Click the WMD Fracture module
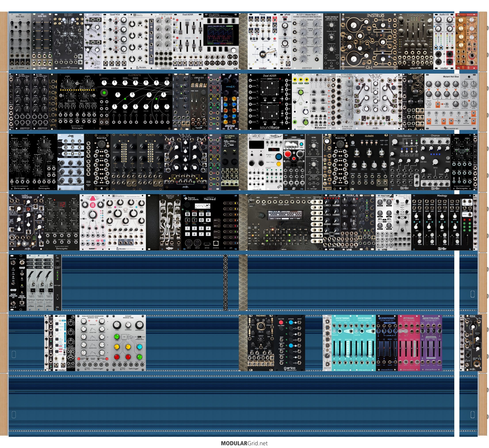 pyautogui.click(x=384, y=222)
